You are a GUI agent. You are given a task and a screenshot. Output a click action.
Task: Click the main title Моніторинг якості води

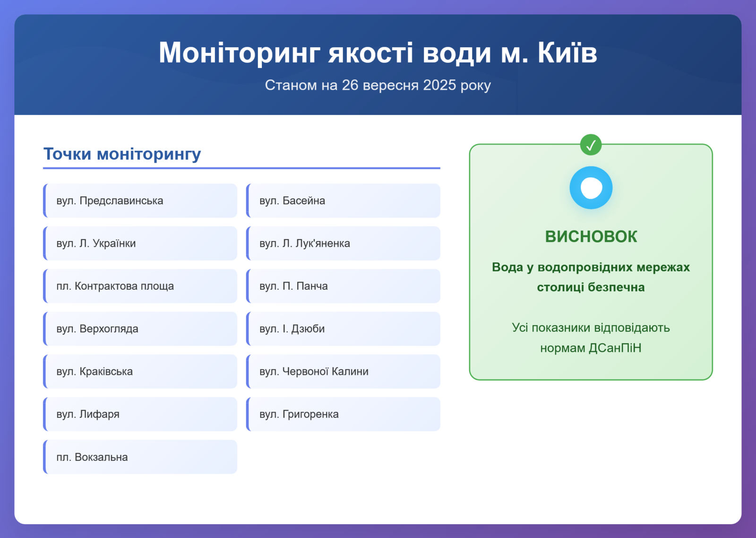(378, 52)
